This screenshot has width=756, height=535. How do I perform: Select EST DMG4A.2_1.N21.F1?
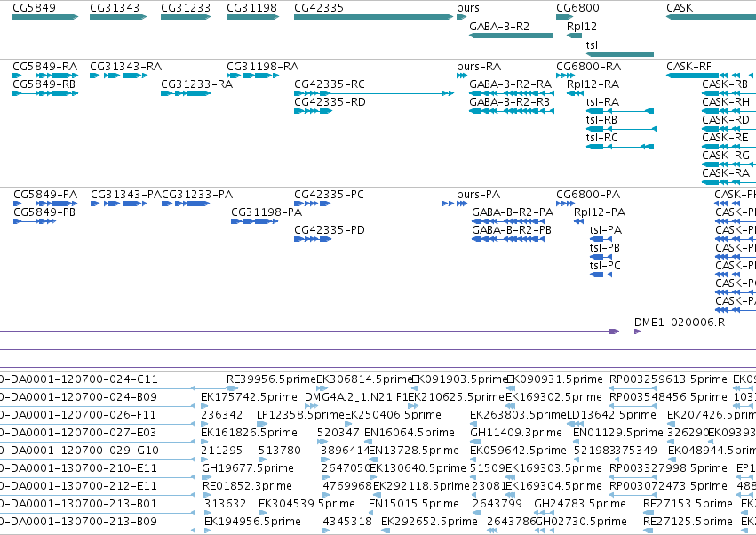tap(356, 397)
